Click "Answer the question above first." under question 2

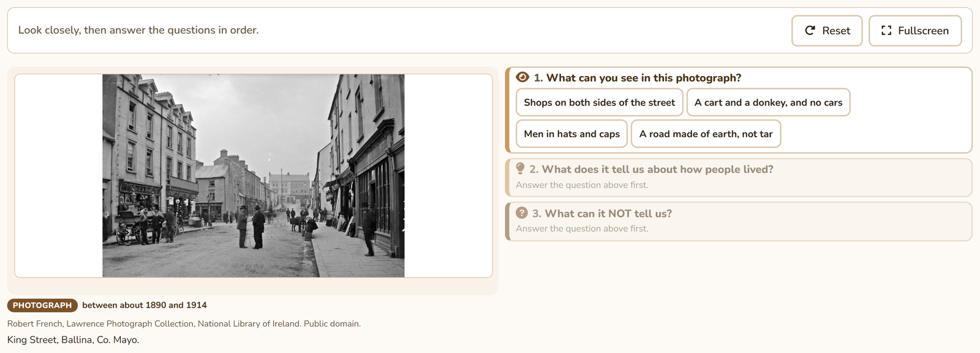click(x=582, y=185)
